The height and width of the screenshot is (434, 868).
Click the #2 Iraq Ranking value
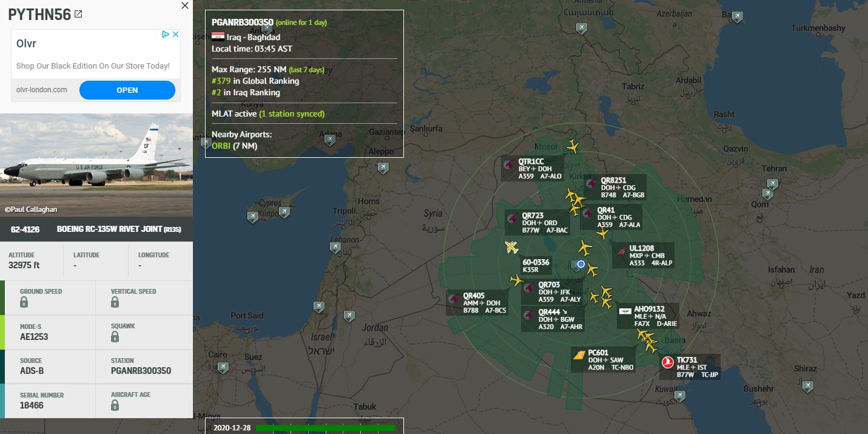point(216,92)
